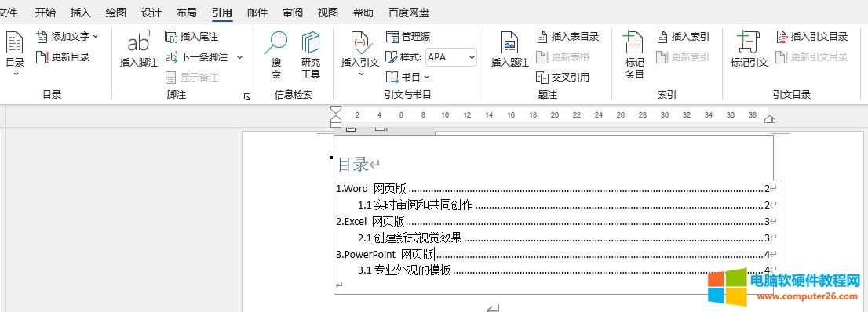868x312 pixels.
Task: Expand 下一条脚注 dropdown arrow
Action: [239, 57]
